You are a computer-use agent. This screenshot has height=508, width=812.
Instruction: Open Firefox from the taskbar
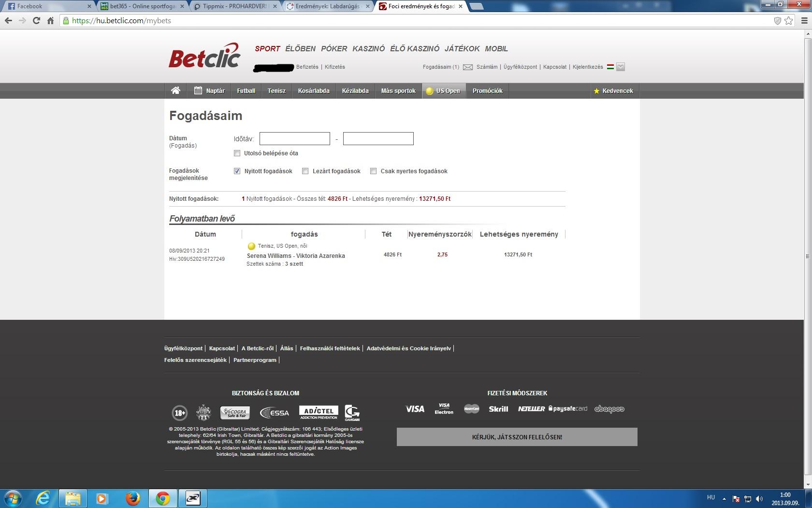pyautogui.click(x=132, y=498)
